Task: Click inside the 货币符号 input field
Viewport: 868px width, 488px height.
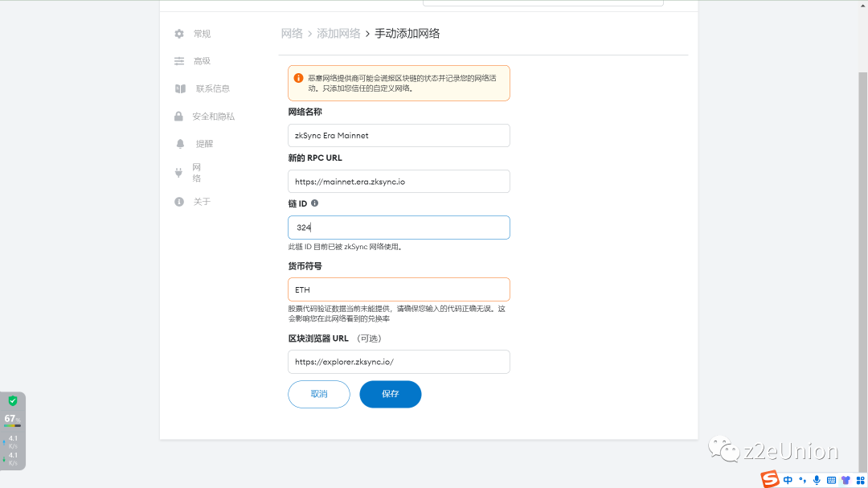Action: tap(399, 289)
